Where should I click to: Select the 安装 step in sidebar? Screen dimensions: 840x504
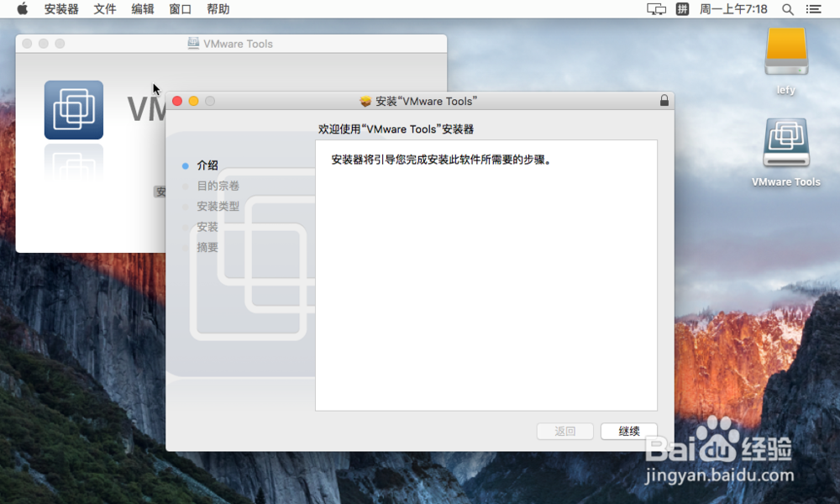point(207,227)
